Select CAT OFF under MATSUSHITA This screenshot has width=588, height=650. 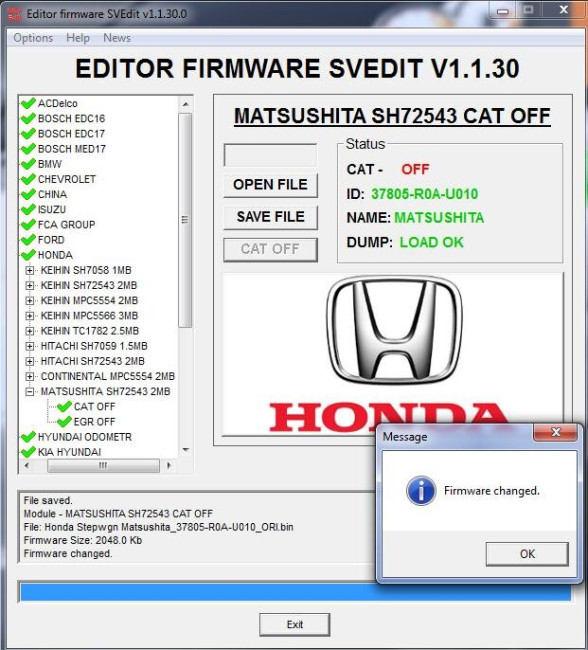pos(95,407)
